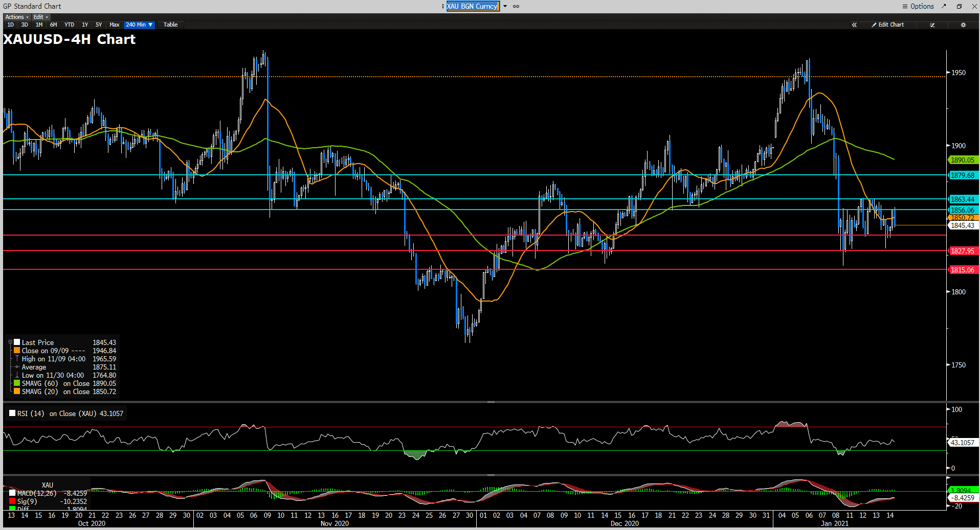
Task: Click the link icon beside security field
Action: (516, 6)
